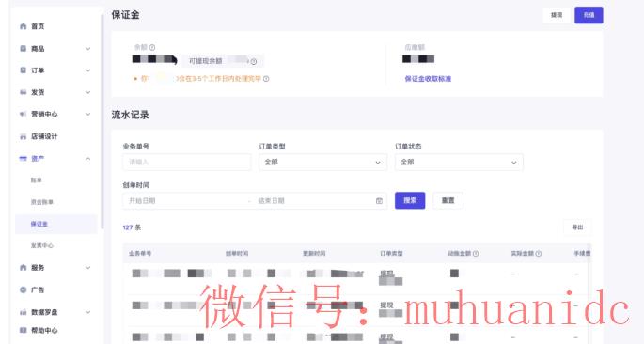Go to 首页 in sidebar

tap(38, 26)
